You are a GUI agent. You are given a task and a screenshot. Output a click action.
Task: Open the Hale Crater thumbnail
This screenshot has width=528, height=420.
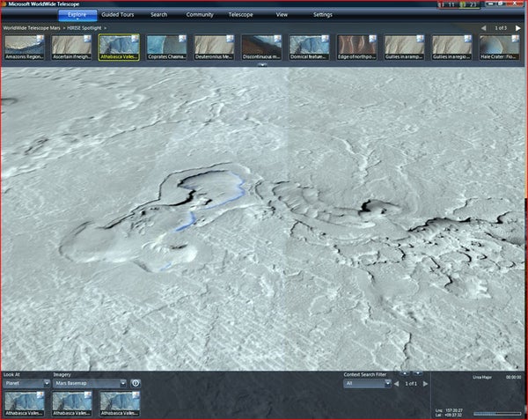499,48
